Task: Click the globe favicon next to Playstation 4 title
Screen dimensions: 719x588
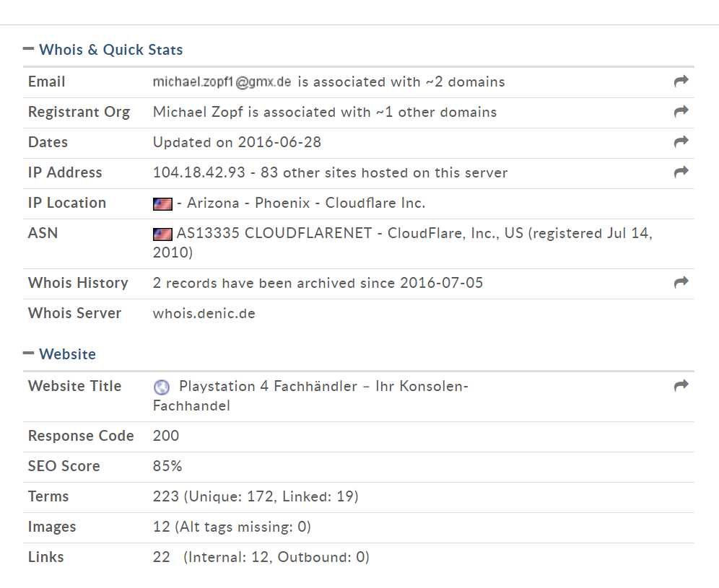Action: coord(162,387)
